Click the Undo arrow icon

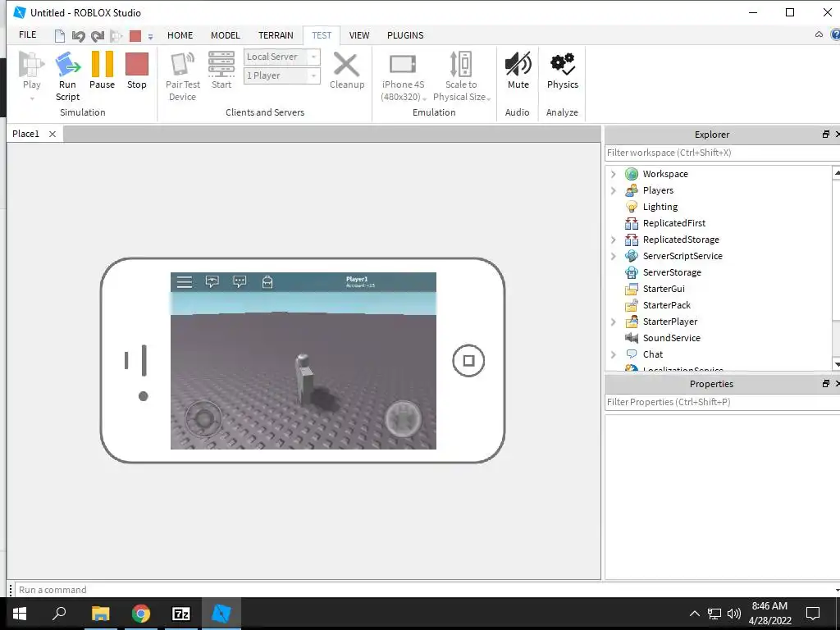tap(78, 36)
